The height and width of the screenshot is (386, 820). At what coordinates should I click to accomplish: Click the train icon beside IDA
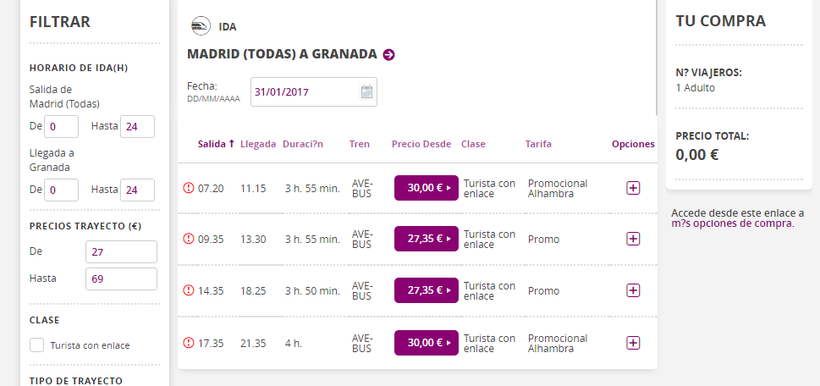(201, 26)
